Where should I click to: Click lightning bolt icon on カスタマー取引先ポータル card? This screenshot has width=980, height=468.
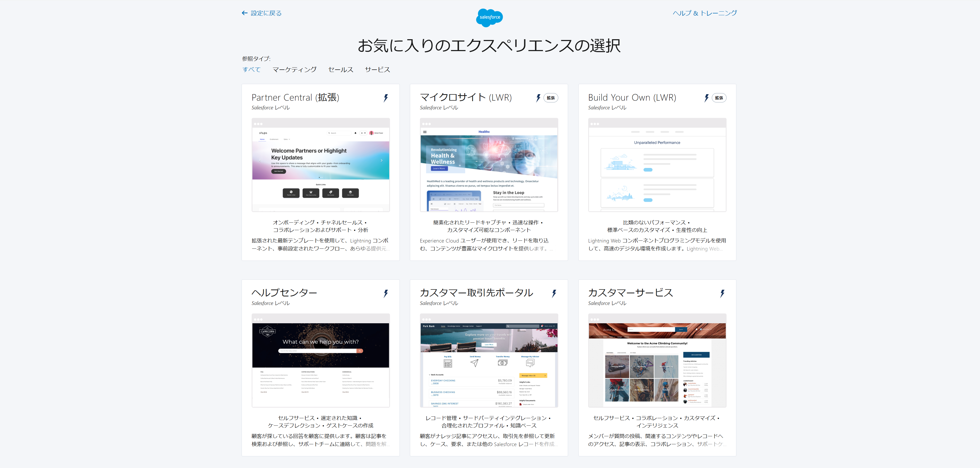tap(554, 293)
